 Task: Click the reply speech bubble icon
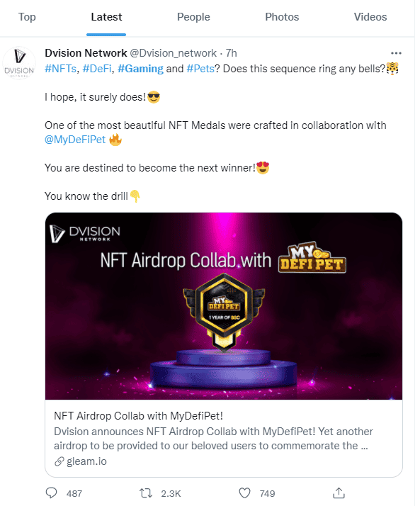tap(51, 493)
